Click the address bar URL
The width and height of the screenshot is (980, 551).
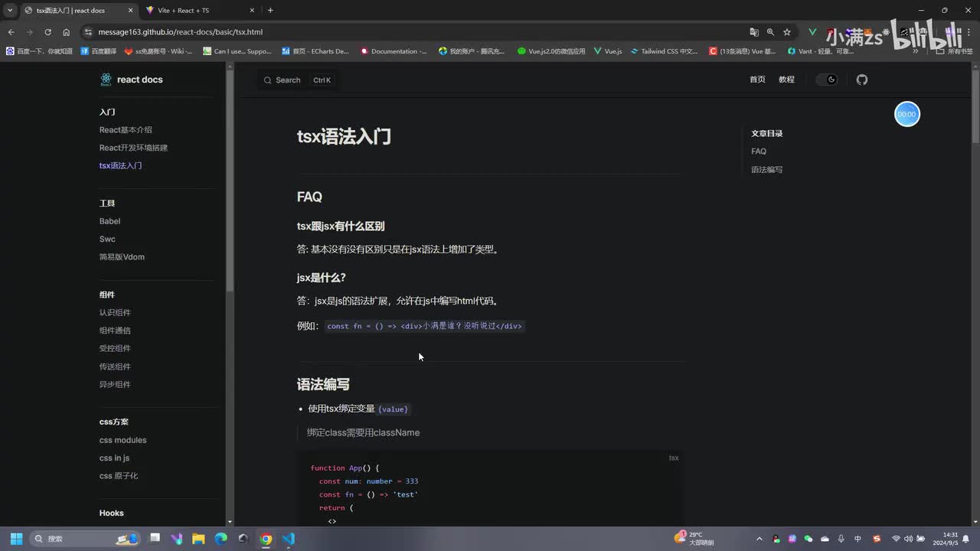[180, 32]
